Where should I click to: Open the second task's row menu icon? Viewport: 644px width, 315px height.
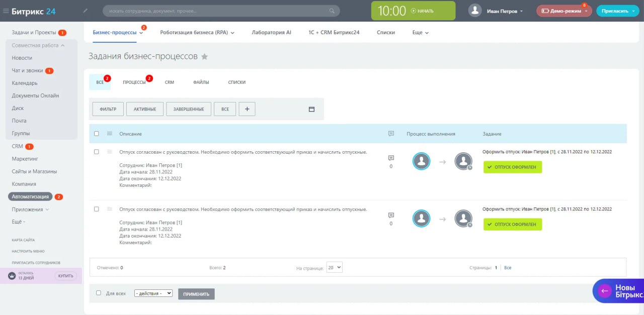tap(109, 209)
